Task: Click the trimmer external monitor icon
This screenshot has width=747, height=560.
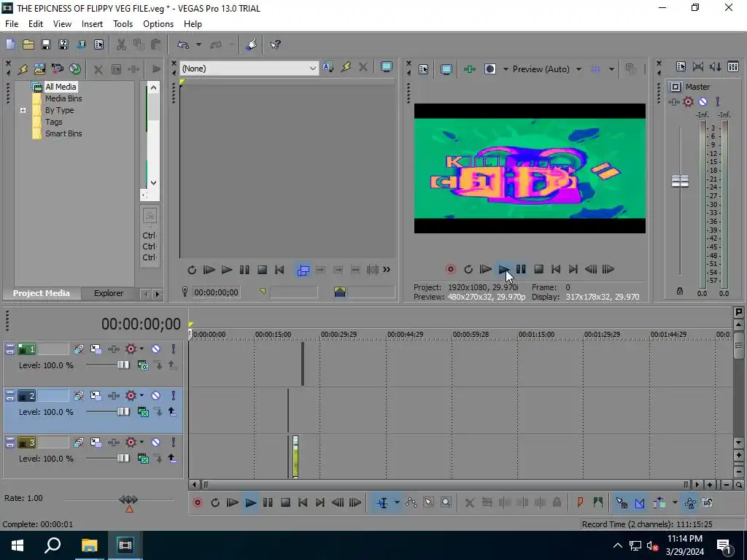Action: point(387,68)
